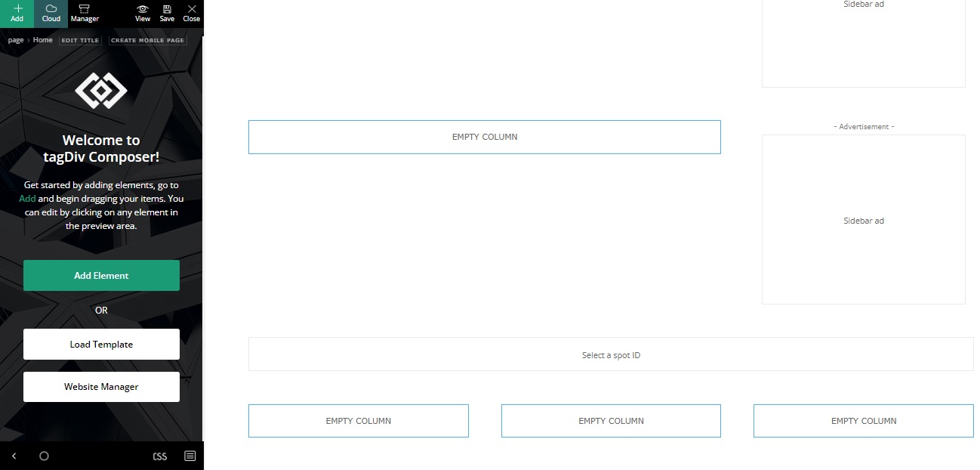Open the Manager panel in the top toolbar
Viewport: 980px width, 470px height.
coord(85,14)
